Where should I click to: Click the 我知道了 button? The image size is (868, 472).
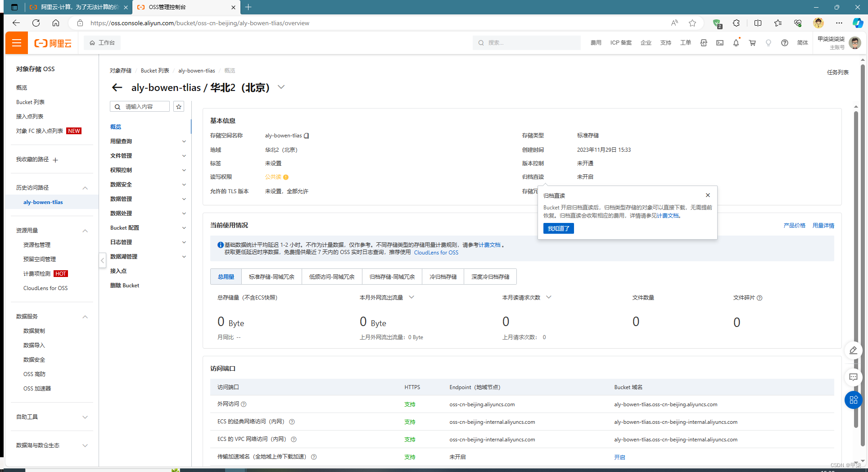(x=559, y=228)
